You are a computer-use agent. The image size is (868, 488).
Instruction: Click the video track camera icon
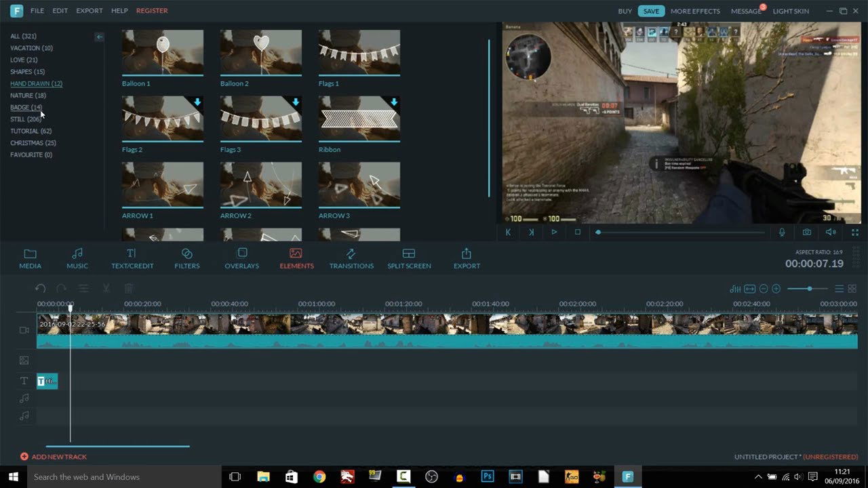point(24,330)
